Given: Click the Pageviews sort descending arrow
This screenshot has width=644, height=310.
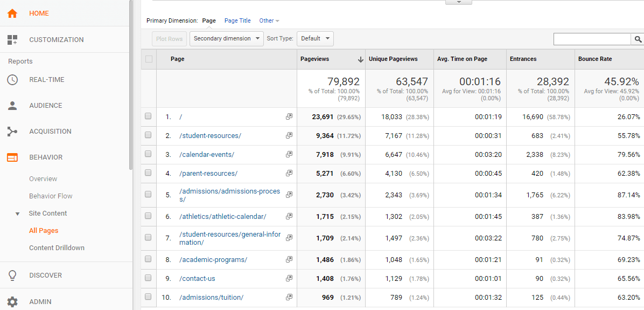Looking at the screenshot, I should (x=361, y=59).
